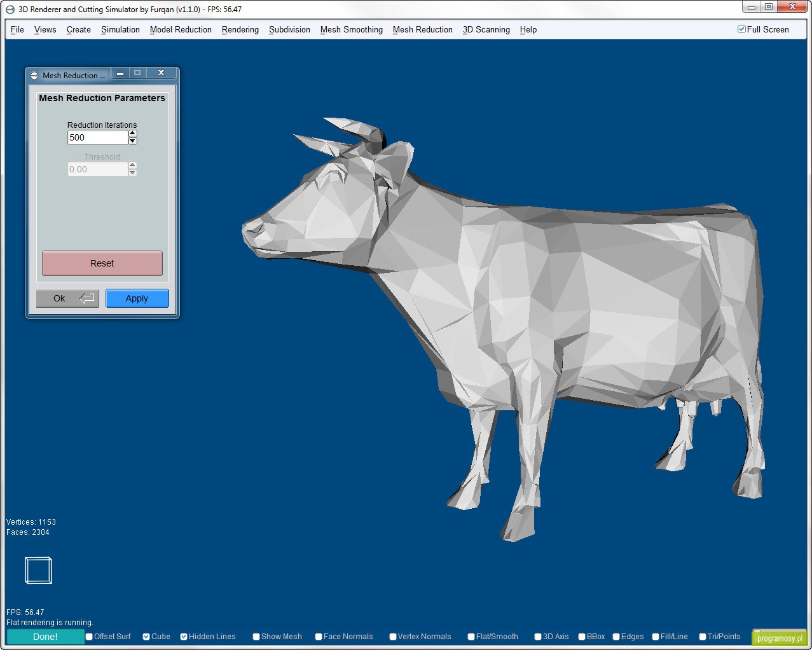The width and height of the screenshot is (812, 650).
Task: Enable the Face Normals checkbox
Action: click(319, 637)
